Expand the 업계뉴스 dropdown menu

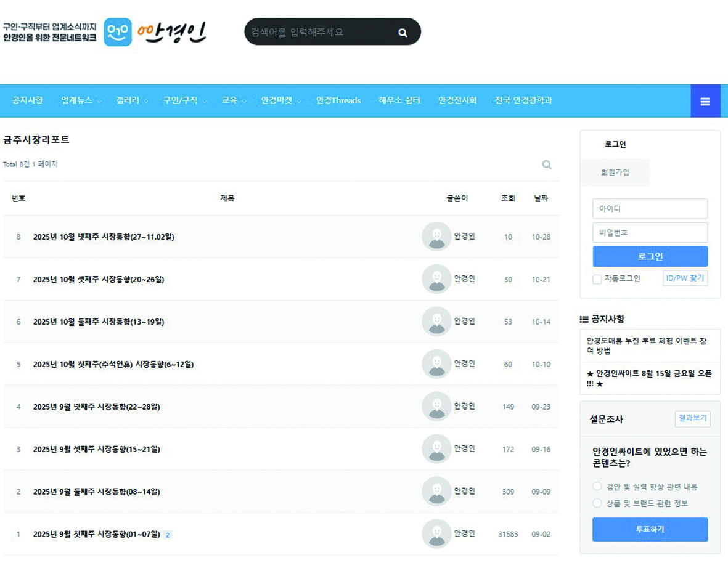81,100
